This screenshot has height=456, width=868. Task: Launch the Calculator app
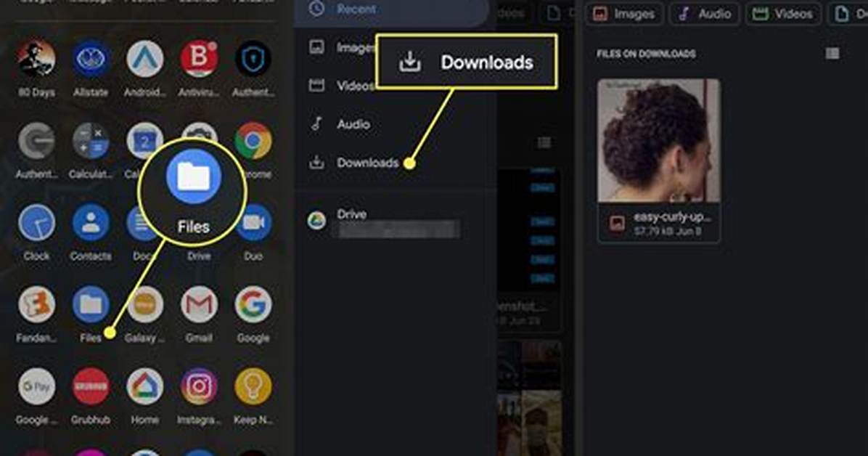point(90,141)
